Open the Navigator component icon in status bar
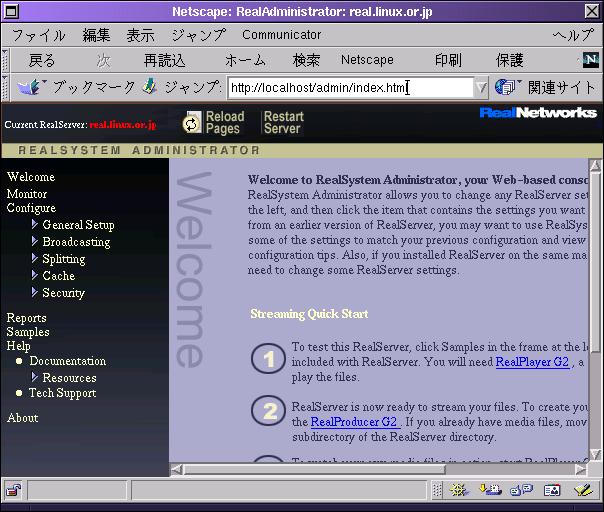This screenshot has width=604, height=512. (x=459, y=490)
